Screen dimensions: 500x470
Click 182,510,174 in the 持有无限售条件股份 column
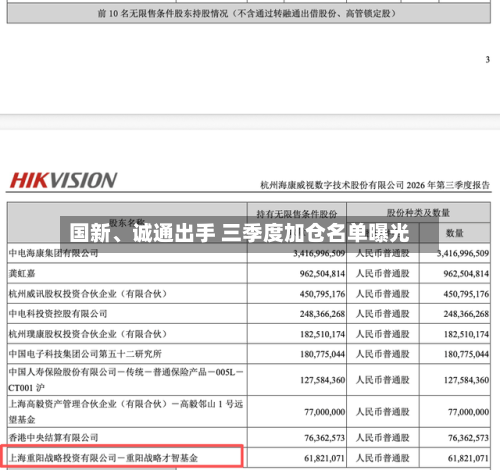[x=322, y=334]
